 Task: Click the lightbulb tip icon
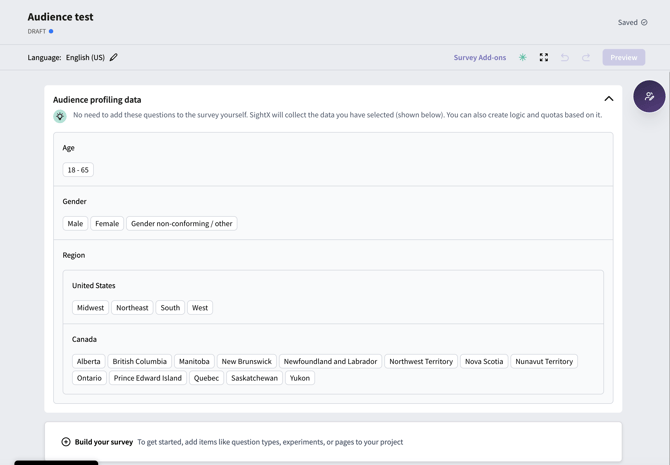click(x=60, y=116)
